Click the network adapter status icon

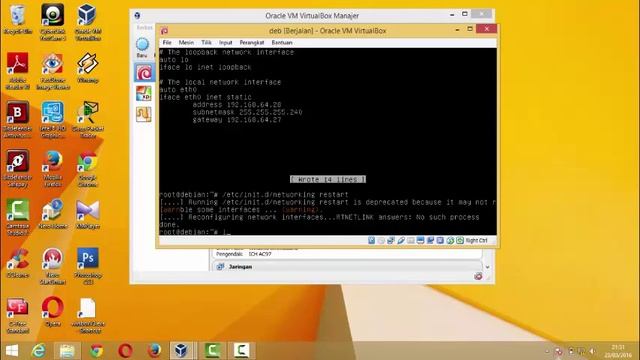coord(391,240)
